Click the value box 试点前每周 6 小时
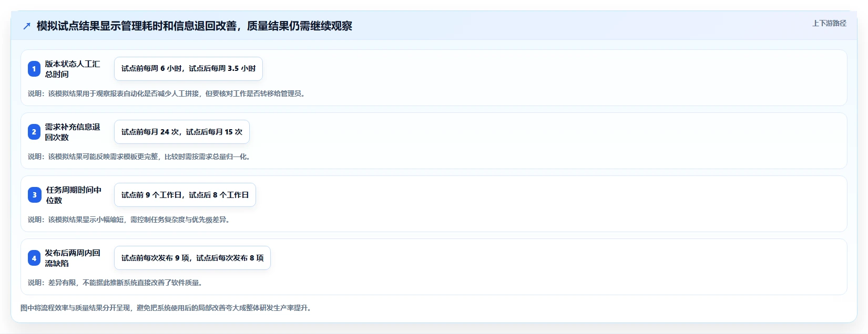 click(x=188, y=69)
